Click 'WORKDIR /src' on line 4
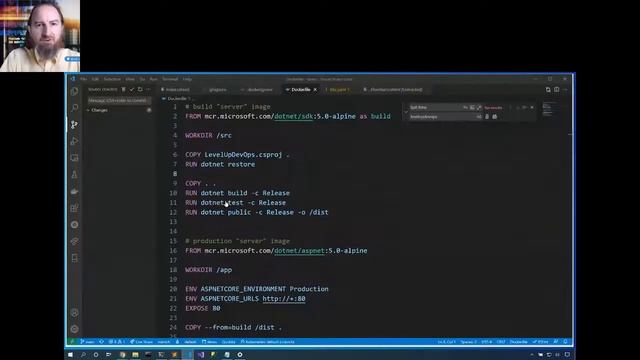Screen dimensions: 640x360 [208, 136]
